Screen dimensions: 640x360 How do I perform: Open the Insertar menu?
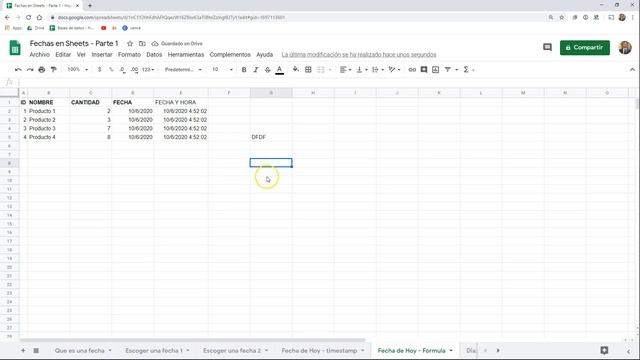tap(102, 55)
